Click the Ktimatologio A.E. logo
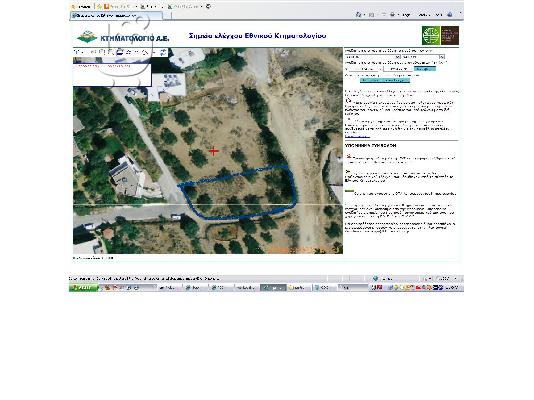534x400 pixels. (123, 37)
